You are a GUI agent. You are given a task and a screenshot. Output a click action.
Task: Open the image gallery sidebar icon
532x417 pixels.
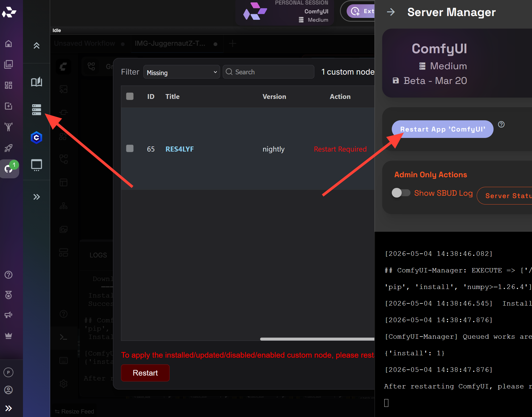(9, 64)
